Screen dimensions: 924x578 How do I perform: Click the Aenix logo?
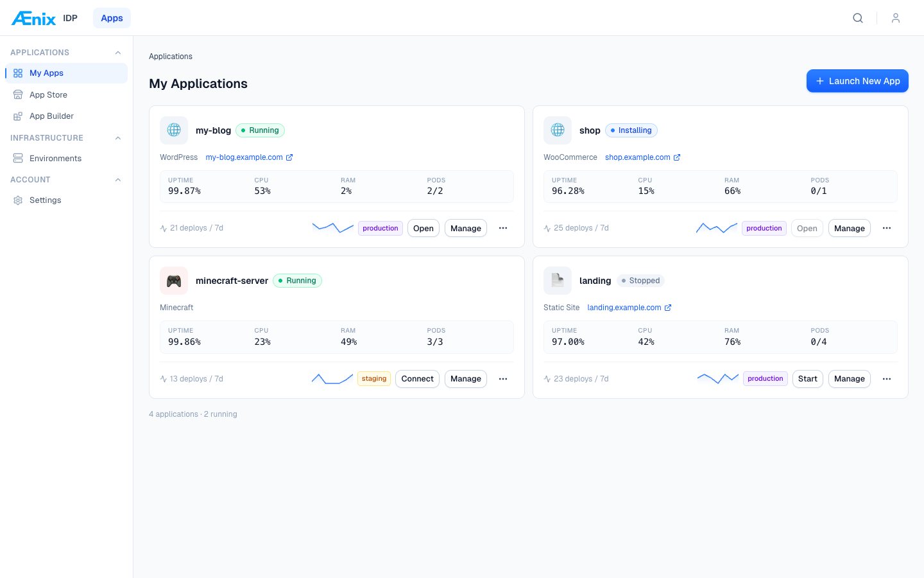[x=33, y=19]
